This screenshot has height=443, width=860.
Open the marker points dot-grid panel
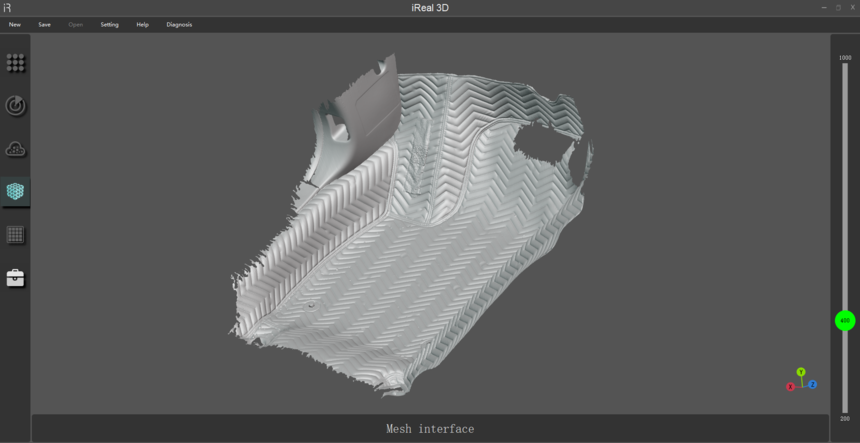(x=15, y=62)
